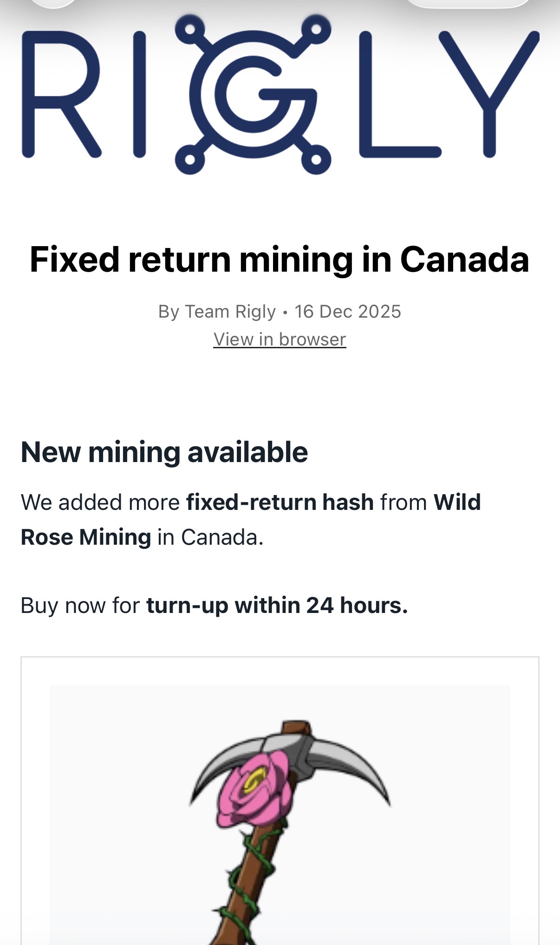Click the New mining available heading
The image size is (560, 945).
click(164, 452)
